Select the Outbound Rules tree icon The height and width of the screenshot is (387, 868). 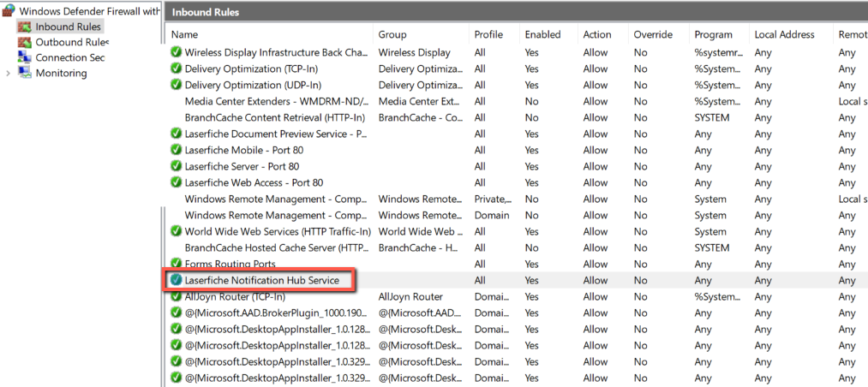(x=24, y=42)
